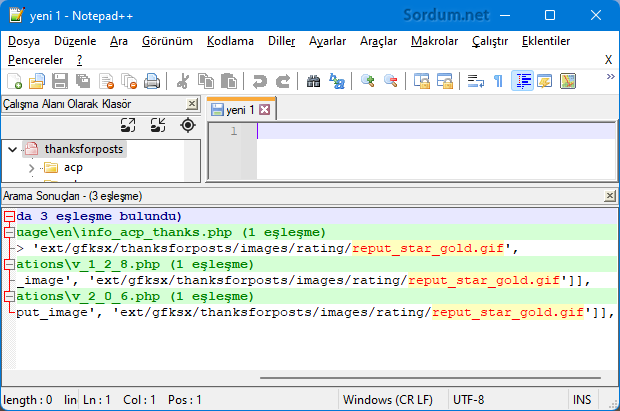Viewport: 620px width, 411px height.
Task: Open the Ayarlar menu
Action: click(327, 41)
